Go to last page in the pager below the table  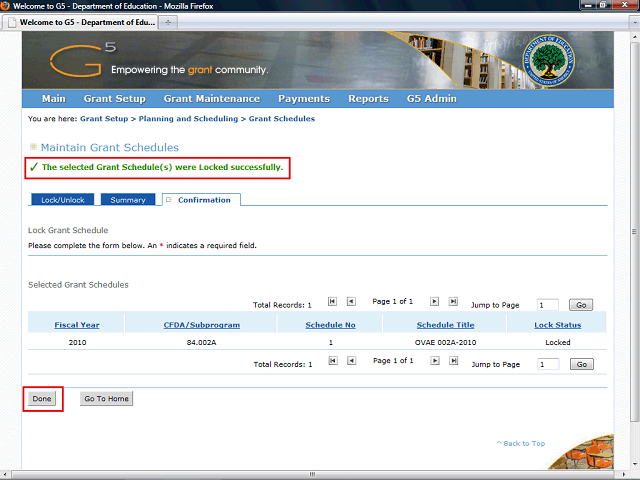pyautogui.click(x=453, y=361)
